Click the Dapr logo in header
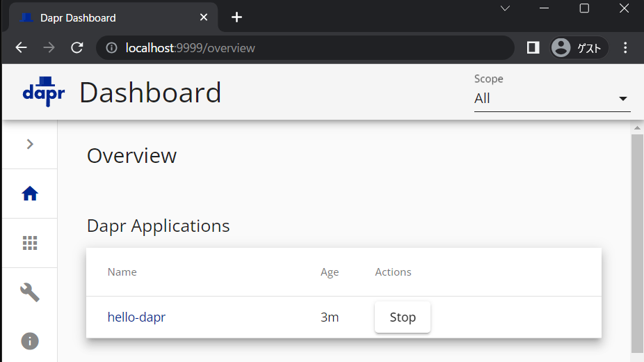The image size is (644, 362). click(43, 92)
